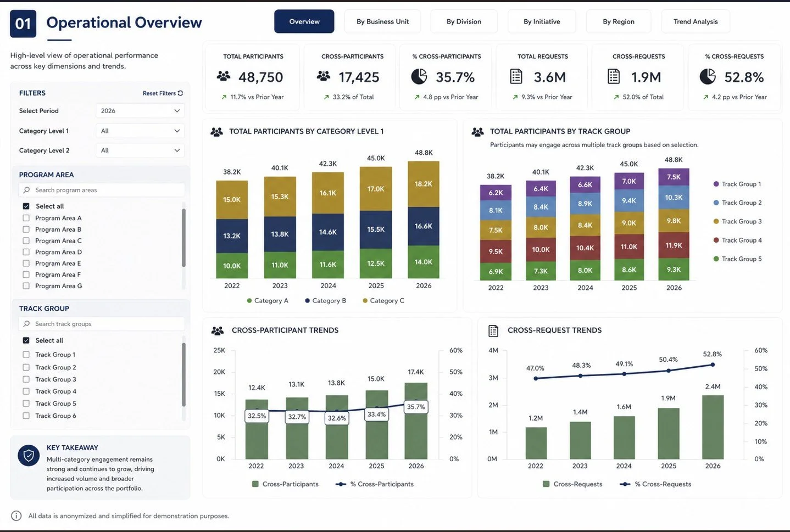
Task: Check the Track Group 6 filter checkbox
Action: (26, 416)
